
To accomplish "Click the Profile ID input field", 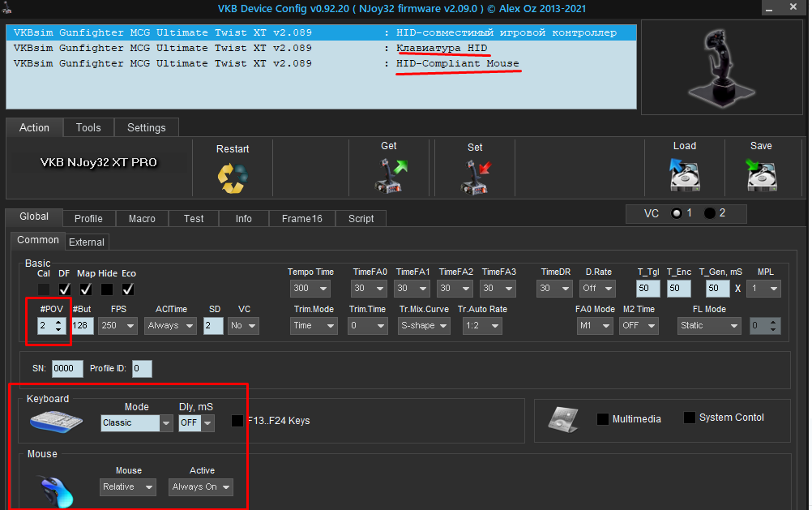I will (142, 368).
